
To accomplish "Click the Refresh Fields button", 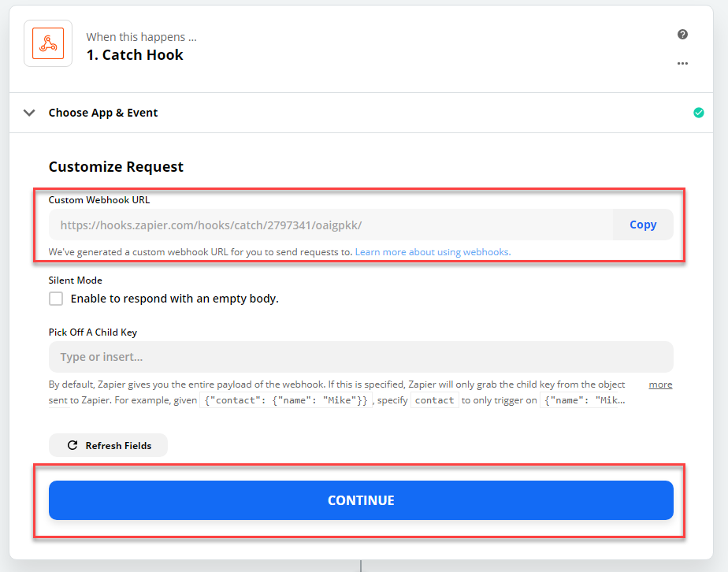I will (x=108, y=445).
